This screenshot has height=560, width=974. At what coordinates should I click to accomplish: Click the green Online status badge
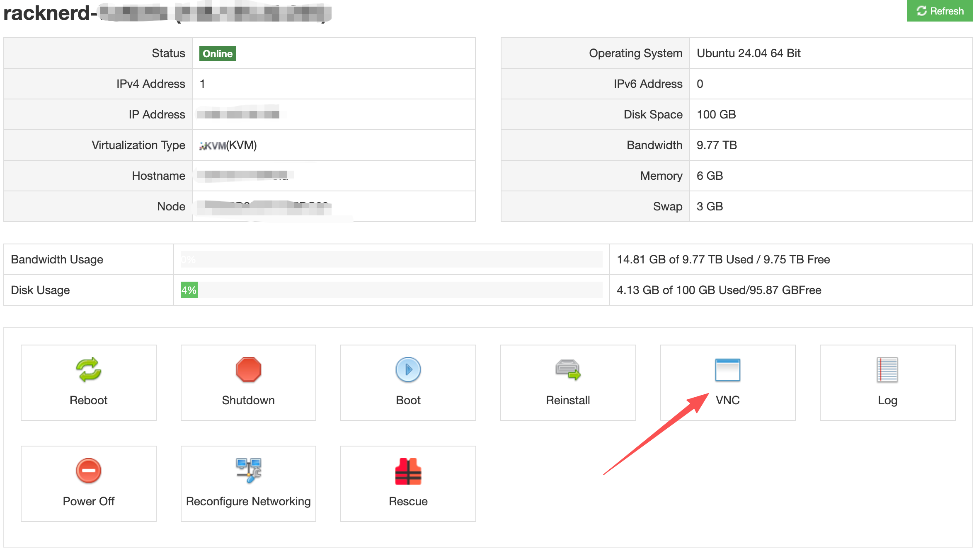click(x=218, y=53)
